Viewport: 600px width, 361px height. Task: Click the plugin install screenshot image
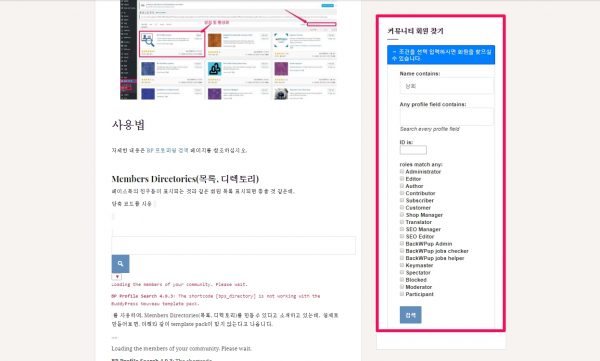(x=228, y=50)
